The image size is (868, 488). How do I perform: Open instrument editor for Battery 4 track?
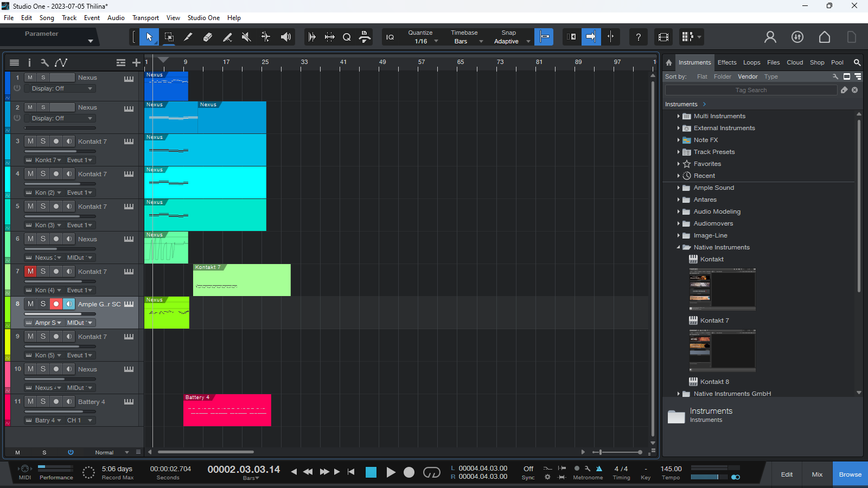pos(129,402)
